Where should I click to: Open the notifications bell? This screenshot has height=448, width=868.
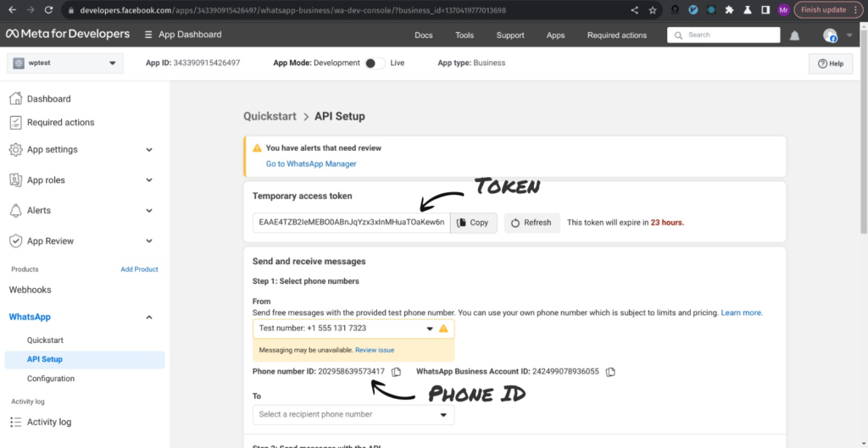[x=794, y=36]
